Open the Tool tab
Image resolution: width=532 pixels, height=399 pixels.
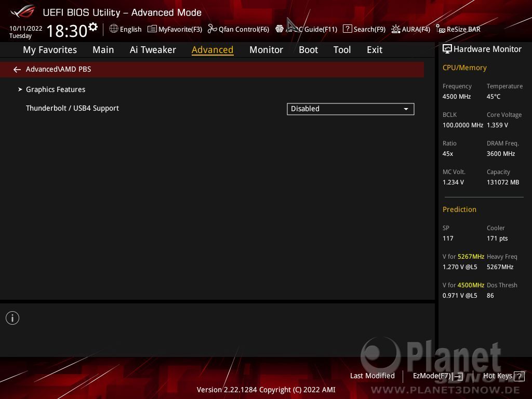(x=342, y=50)
